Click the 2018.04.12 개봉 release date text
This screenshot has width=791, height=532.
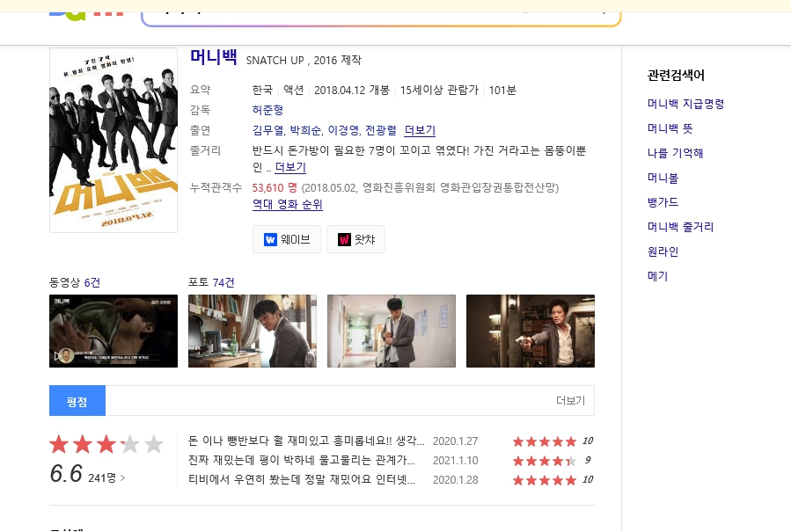[352, 91]
